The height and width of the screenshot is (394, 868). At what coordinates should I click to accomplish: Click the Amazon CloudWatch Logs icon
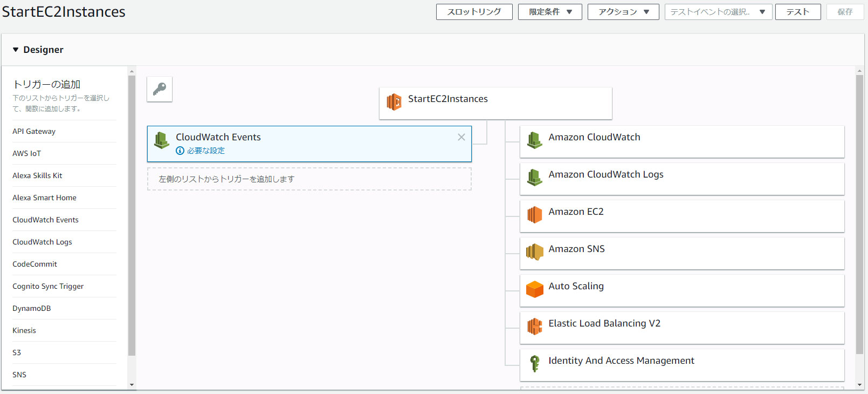534,178
